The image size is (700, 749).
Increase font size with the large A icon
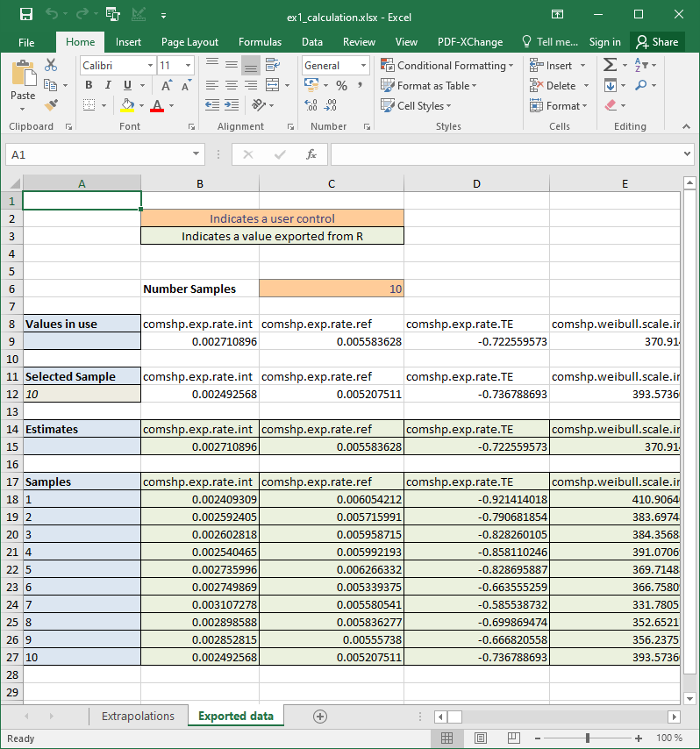pyautogui.click(x=167, y=85)
